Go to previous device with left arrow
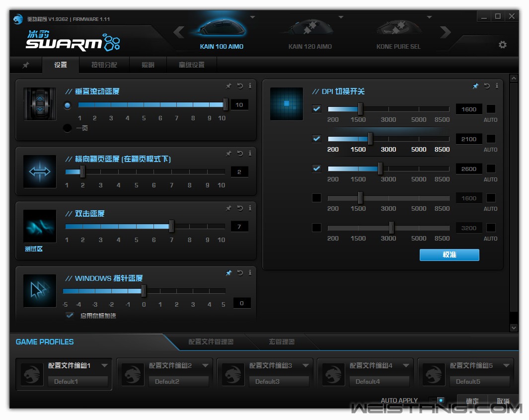 pyautogui.click(x=179, y=32)
